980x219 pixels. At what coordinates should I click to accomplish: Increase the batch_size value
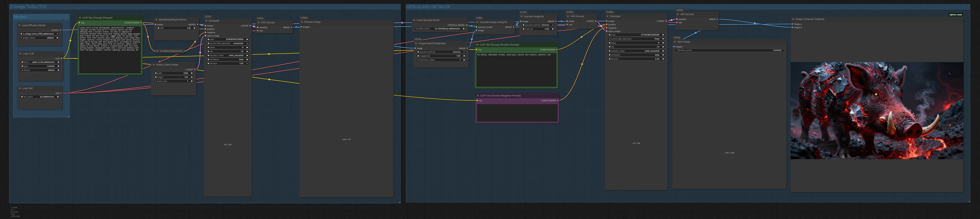tap(192, 81)
